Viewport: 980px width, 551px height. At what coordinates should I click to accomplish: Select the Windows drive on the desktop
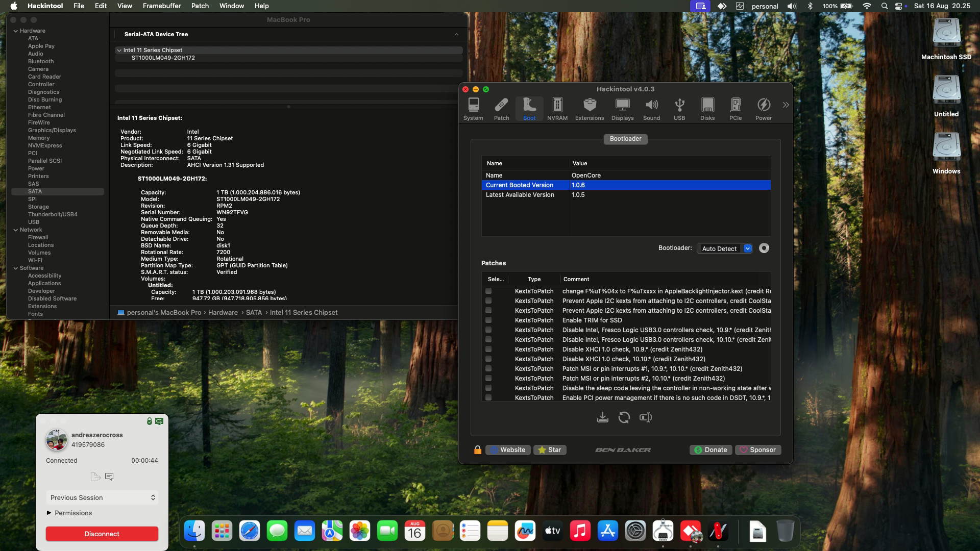[946, 154]
